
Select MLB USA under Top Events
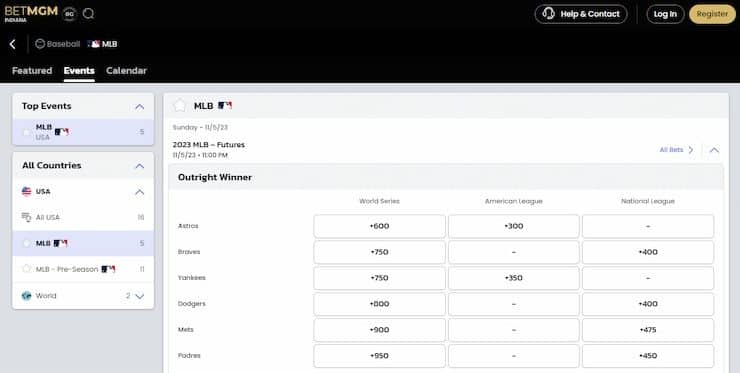(83, 132)
